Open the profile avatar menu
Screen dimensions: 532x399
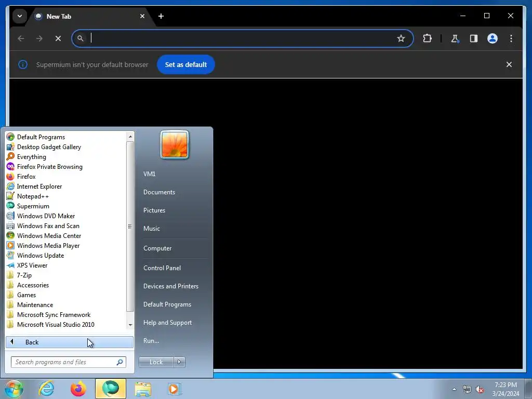tap(493, 38)
